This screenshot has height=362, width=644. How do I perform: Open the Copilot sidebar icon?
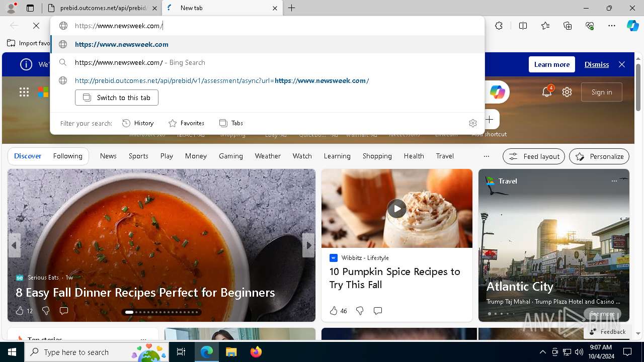(x=632, y=26)
